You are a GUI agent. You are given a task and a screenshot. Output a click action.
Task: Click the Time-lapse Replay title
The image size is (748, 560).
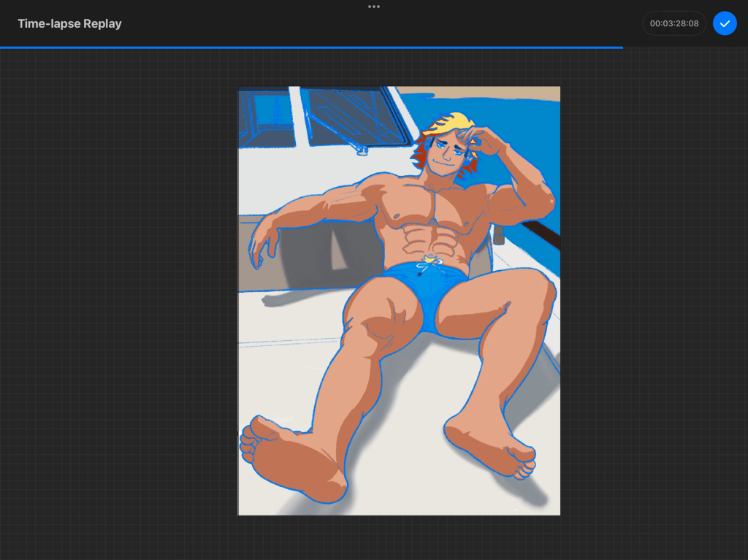[x=69, y=23]
